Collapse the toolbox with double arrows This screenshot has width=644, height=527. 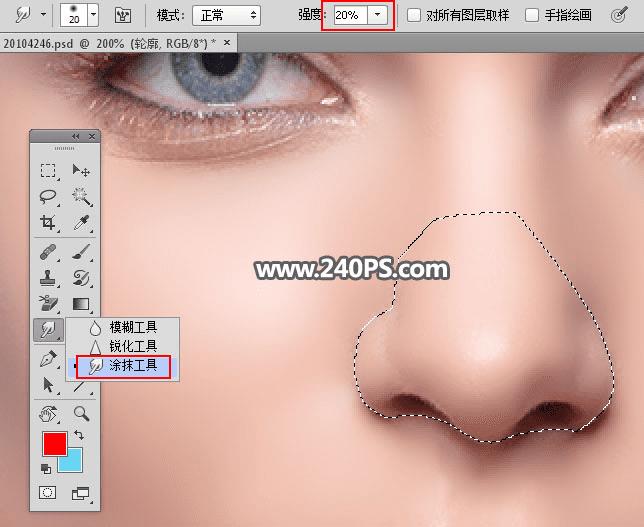pyautogui.click(x=76, y=137)
